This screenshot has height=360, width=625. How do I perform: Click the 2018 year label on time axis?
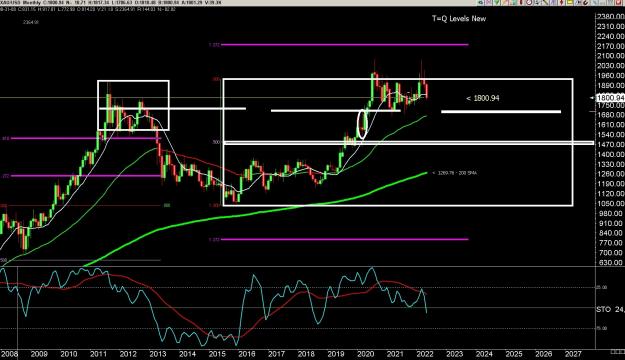pyautogui.click(x=306, y=354)
